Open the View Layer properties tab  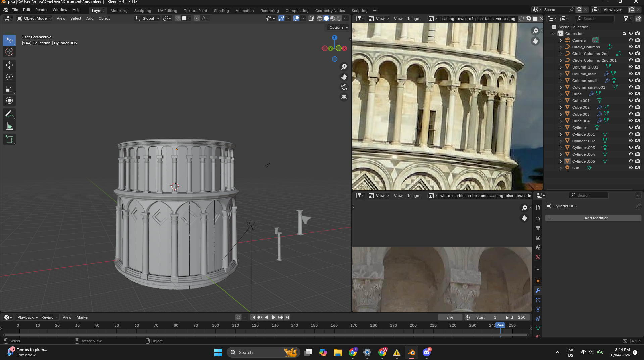[538, 238]
